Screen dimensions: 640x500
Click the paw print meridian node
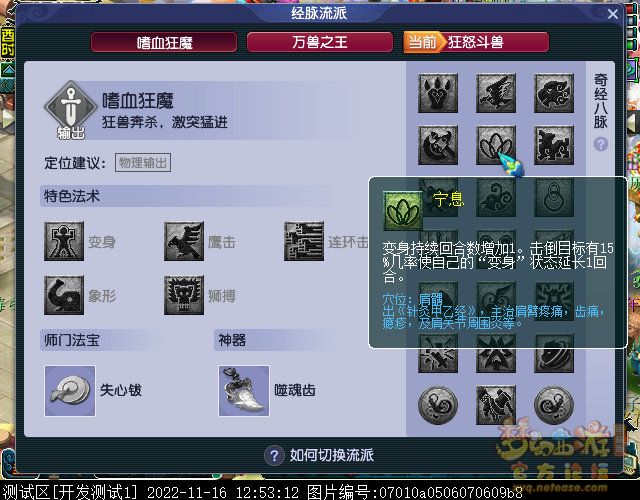438,93
